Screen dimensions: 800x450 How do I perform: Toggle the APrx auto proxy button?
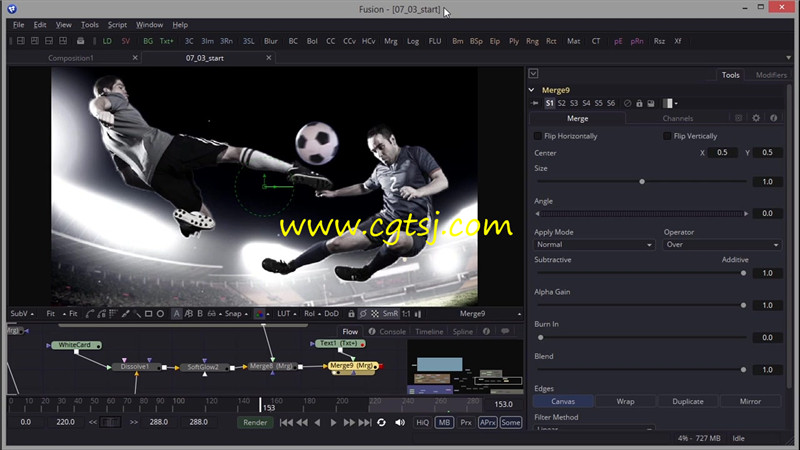coord(488,422)
